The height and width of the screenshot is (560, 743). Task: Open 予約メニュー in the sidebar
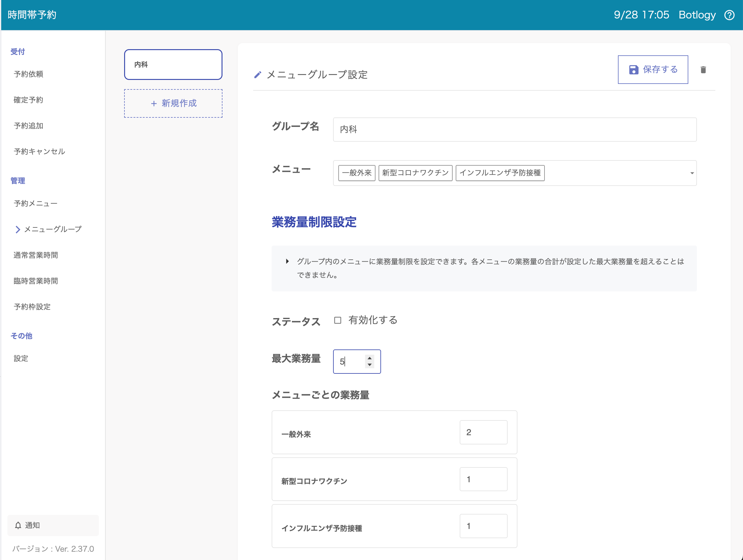(35, 203)
